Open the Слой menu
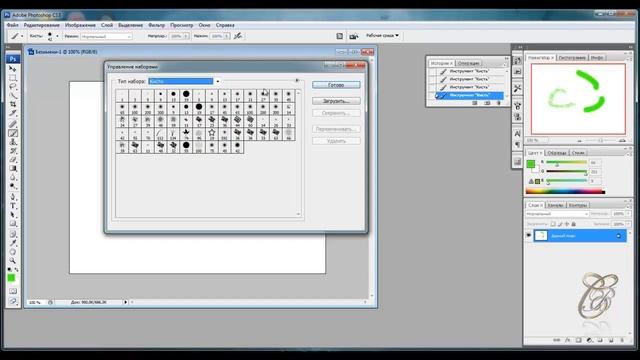The width and height of the screenshot is (640, 360). coord(107,25)
